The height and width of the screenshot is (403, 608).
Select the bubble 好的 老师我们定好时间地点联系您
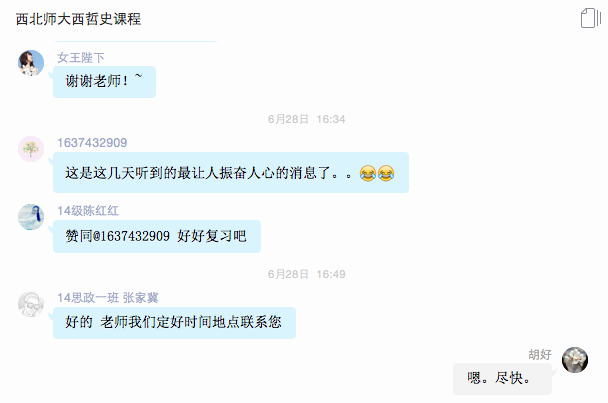(x=174, y=323)
